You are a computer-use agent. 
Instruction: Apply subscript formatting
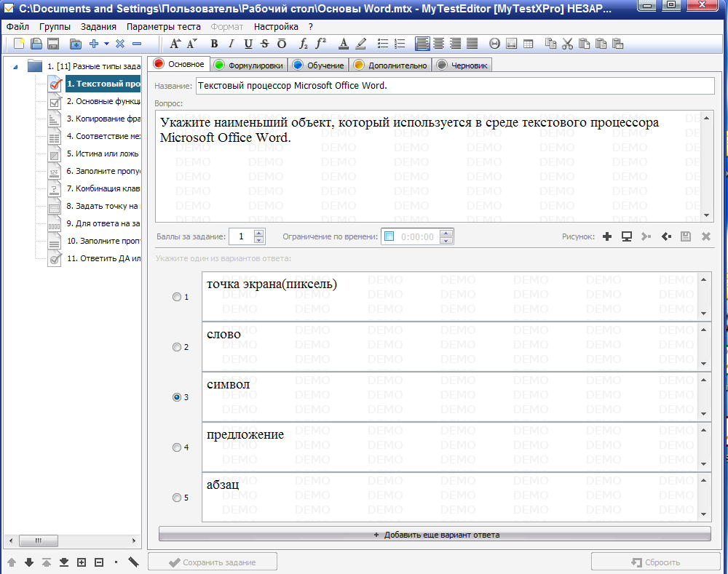pyautogui.click(x=303, y=44)
